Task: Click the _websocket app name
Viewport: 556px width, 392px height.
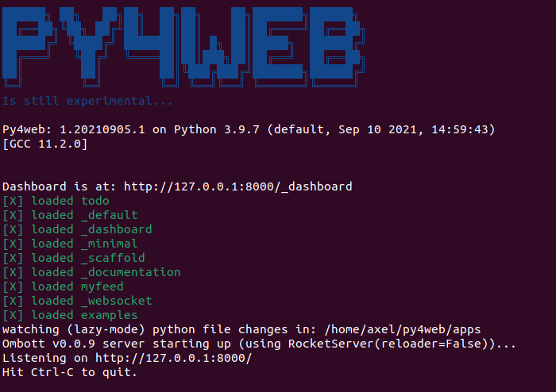Action: point(117,301)
